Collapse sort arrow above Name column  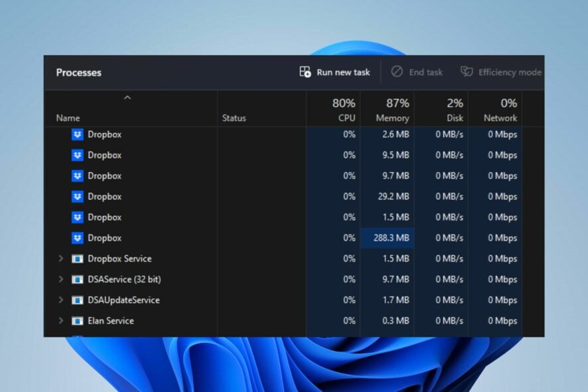(127, 98)
